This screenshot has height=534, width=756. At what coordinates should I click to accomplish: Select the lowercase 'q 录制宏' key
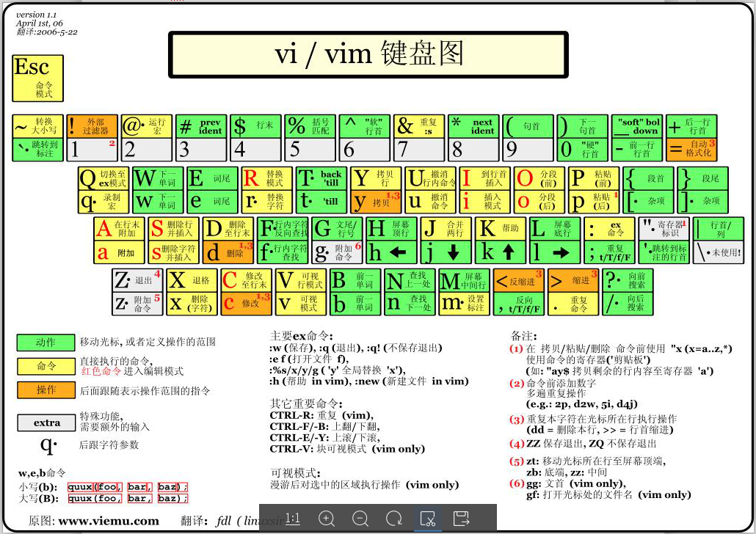(103, 202)
